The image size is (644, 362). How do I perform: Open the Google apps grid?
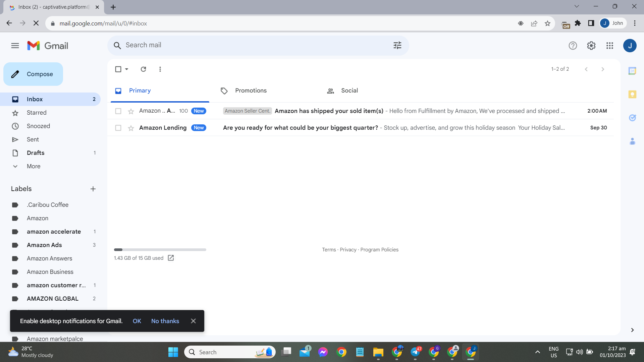click(610, 46)
